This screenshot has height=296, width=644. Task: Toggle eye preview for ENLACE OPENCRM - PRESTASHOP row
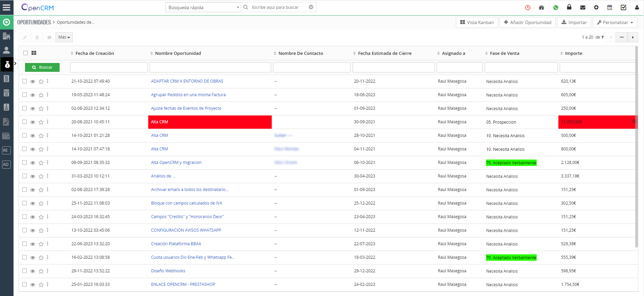(x=32, y=285)
